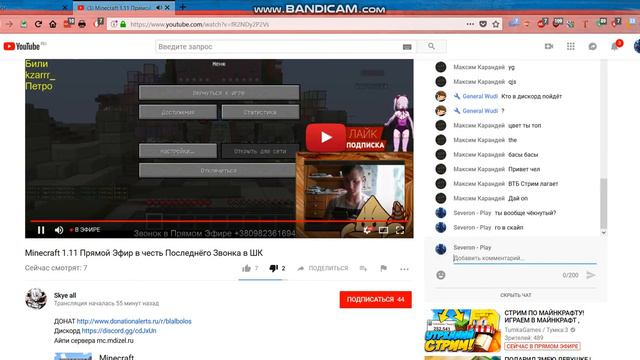Click the browser forward arrow
Image resolution: width=640 pixels, height=360 pixels.
click(9, 24)
